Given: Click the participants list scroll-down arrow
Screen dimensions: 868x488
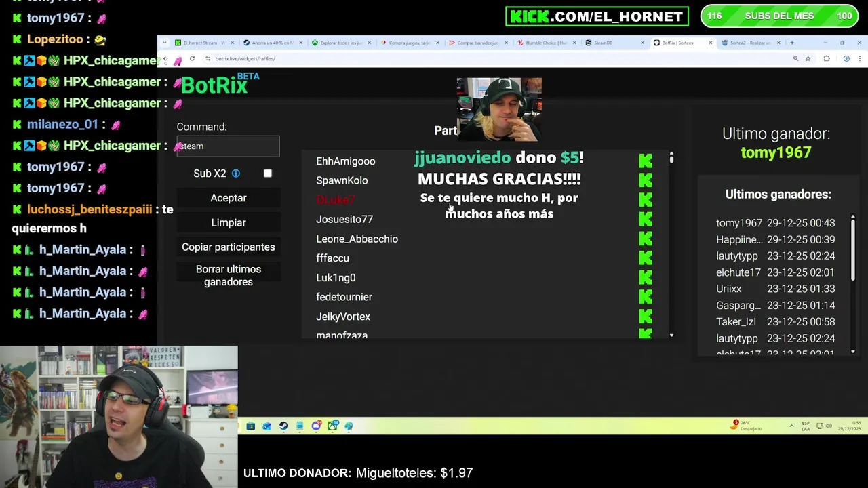Looking at the screenshot, I should click(671, 335).
